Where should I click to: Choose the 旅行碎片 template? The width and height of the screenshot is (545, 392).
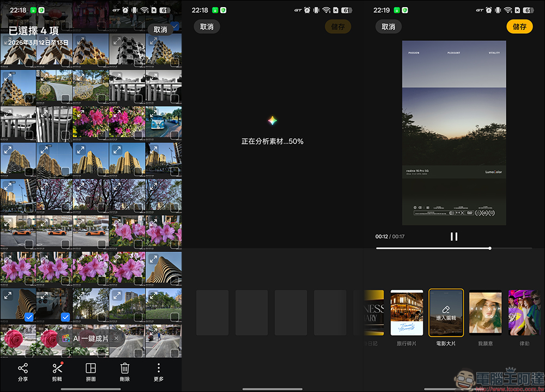407,313
